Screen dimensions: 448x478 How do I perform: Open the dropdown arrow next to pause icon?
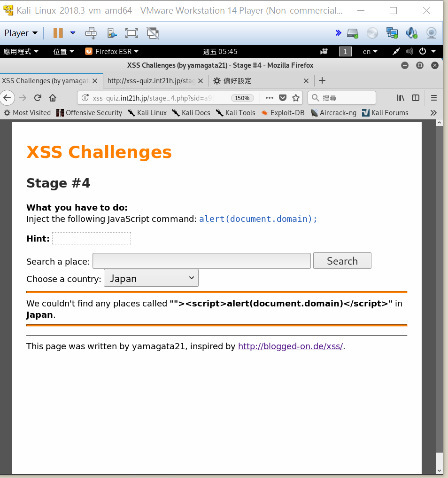(x=73, y=32)
